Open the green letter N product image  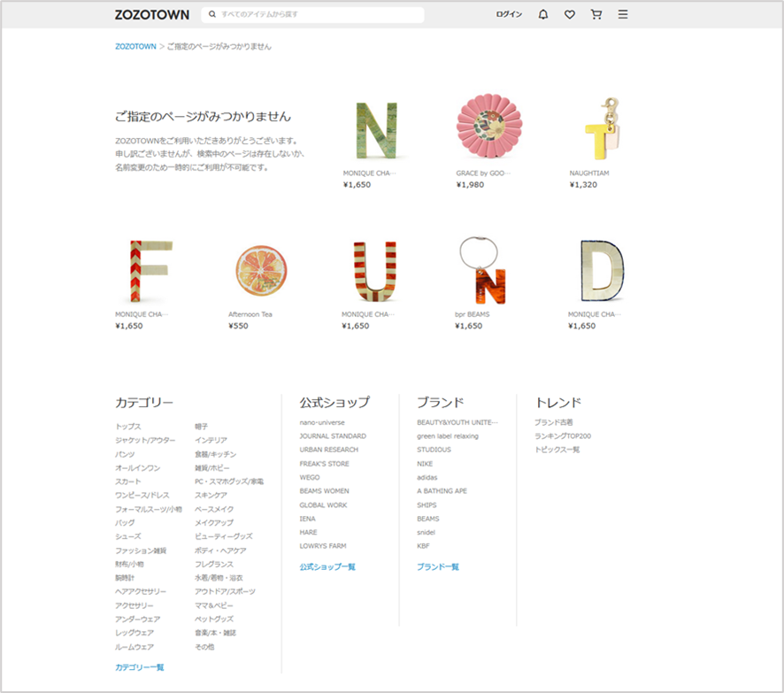click(x=376, y=130)
